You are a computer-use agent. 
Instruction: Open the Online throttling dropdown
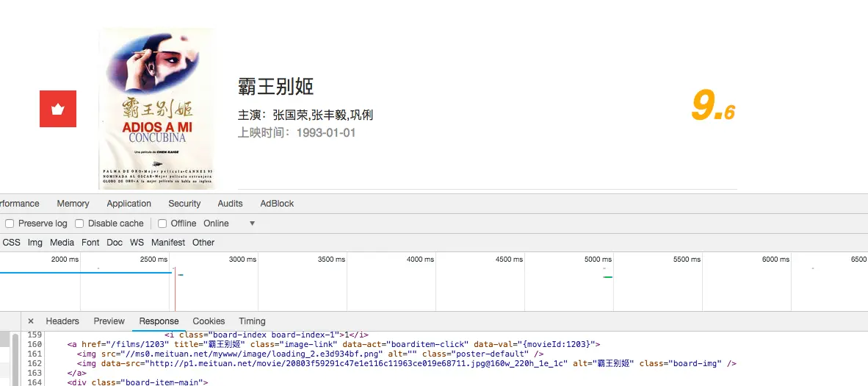(229, 224)
